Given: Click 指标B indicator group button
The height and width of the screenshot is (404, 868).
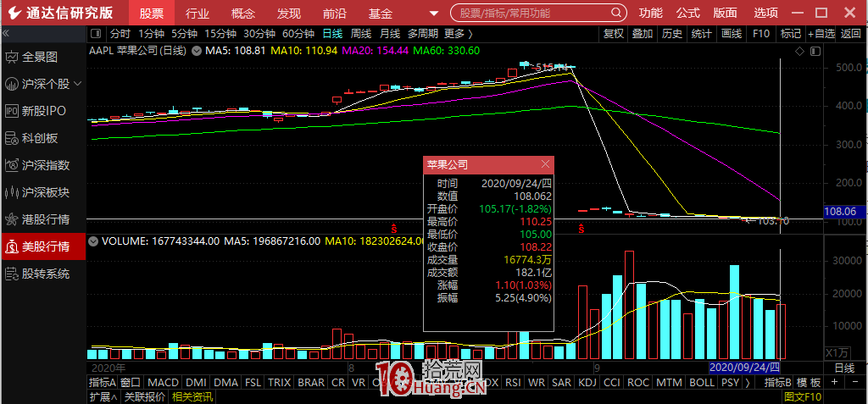Looking at the screenshot, I should tap(778, 383).
